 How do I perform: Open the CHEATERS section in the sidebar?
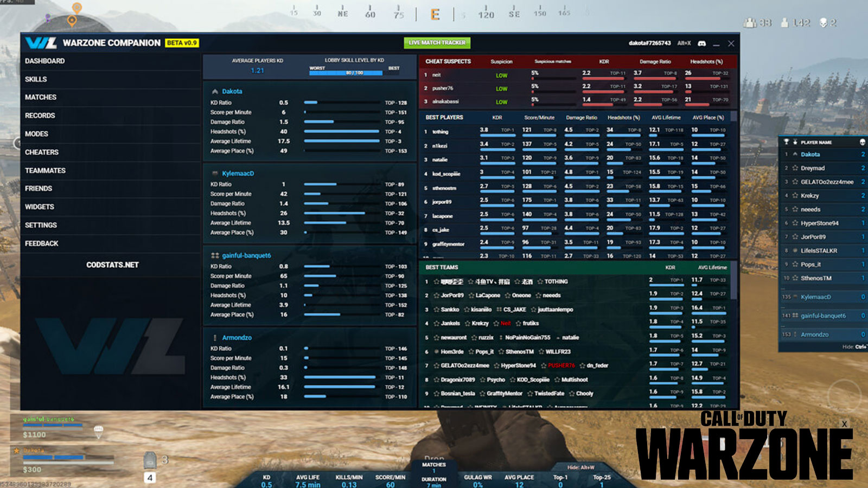pyautogui.click(x=42, y=152)
